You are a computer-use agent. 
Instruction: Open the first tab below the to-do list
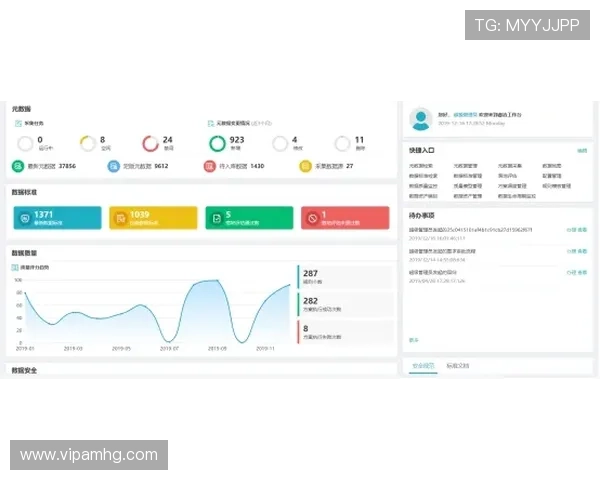423,366
